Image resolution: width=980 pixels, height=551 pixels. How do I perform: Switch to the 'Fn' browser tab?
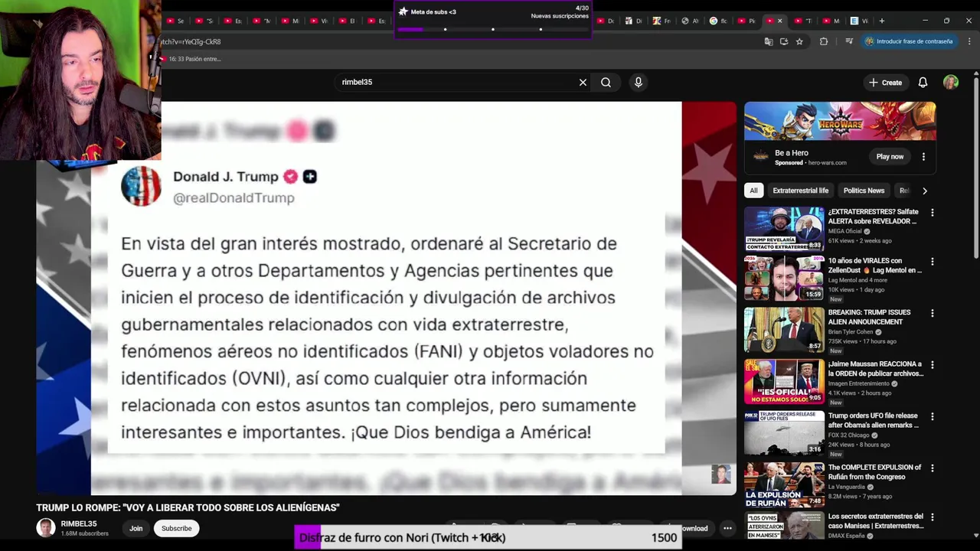pyautogui.click(x=662, y=21)
